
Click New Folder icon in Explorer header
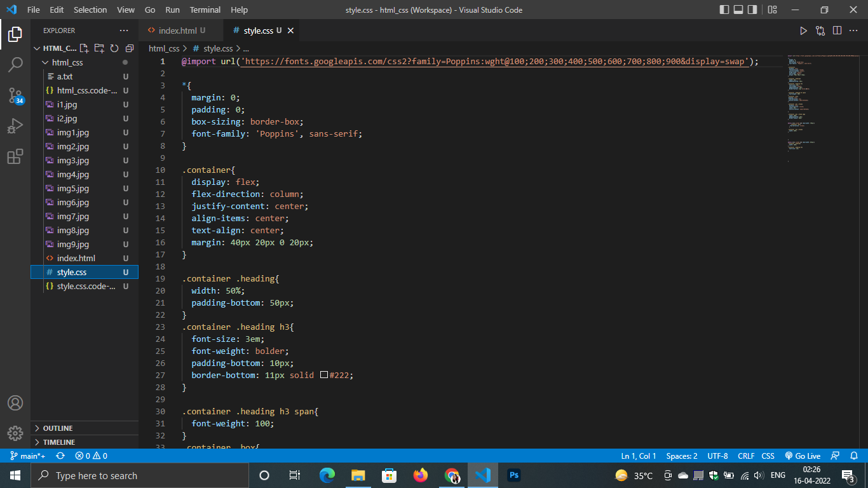click(99, 48)
